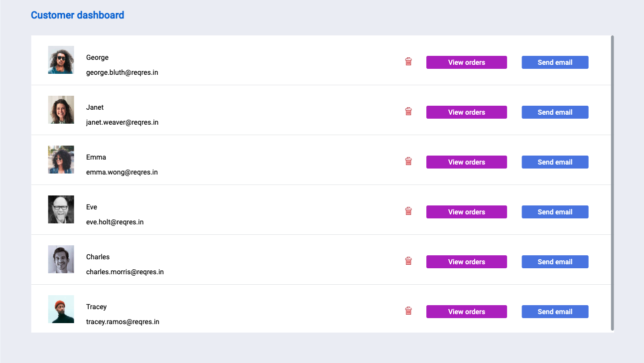Click Send email in Emma's row
Screen dimensions: 644x363
point(555,162)
